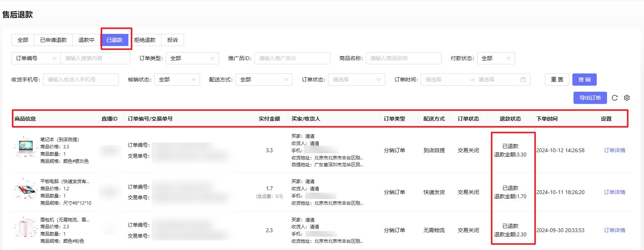
Task: Click the 面包机 product thumbnail
Action: pos(25,227)
